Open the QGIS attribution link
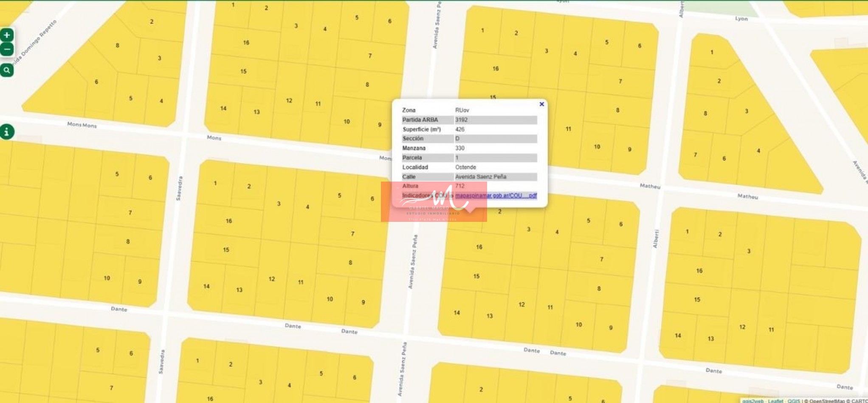This screenshot has height=403, width=868. tap(793, 400)
